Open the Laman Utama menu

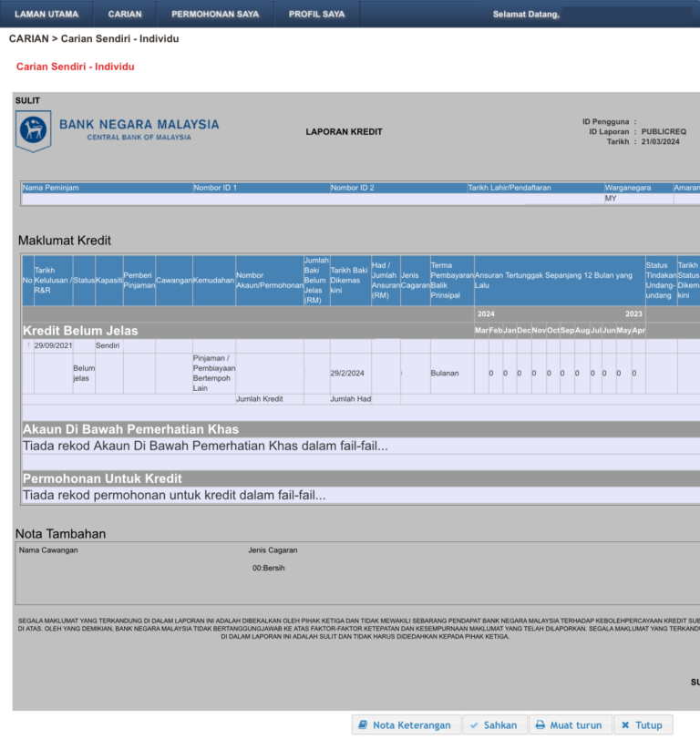(46, 14)
